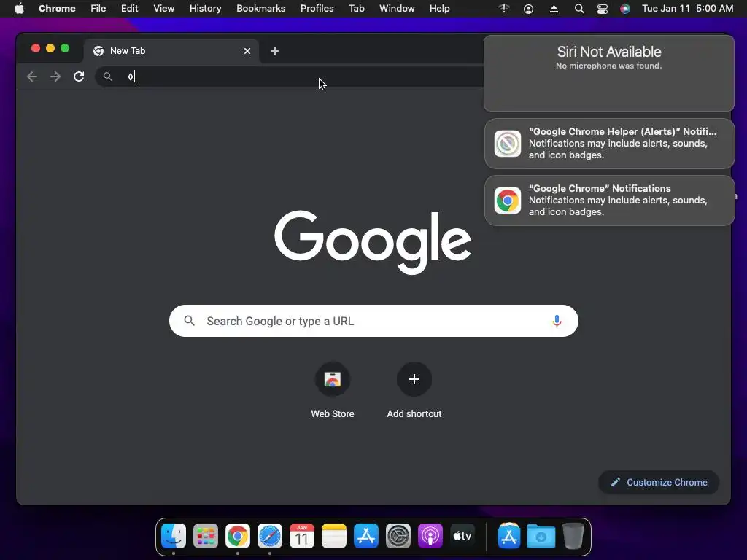Screen dimensions: 747x560
Task: Click the 'Web Store' label
Action: 333,414
